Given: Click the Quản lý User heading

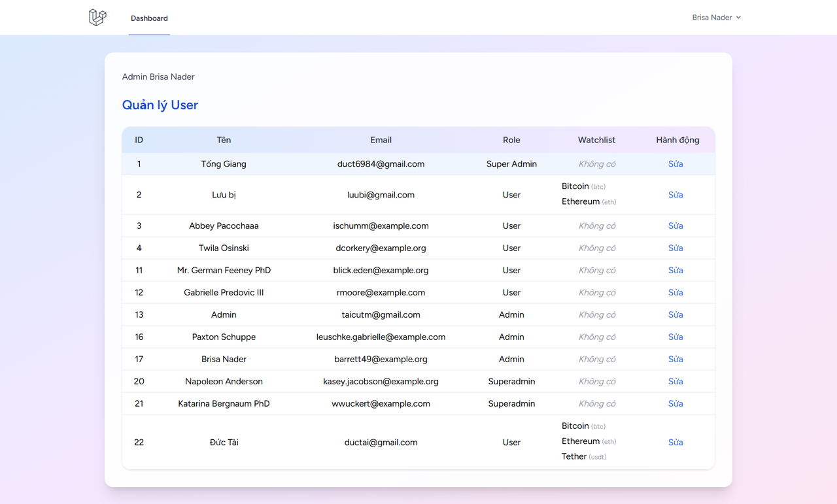Looking at the screenshot, I should click(160, 105).
